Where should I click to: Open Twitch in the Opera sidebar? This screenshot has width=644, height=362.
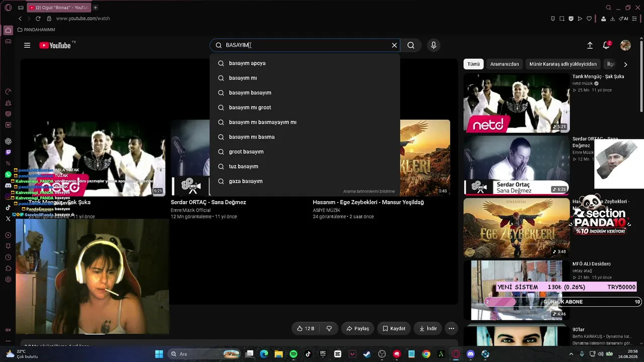pos(8,152)
